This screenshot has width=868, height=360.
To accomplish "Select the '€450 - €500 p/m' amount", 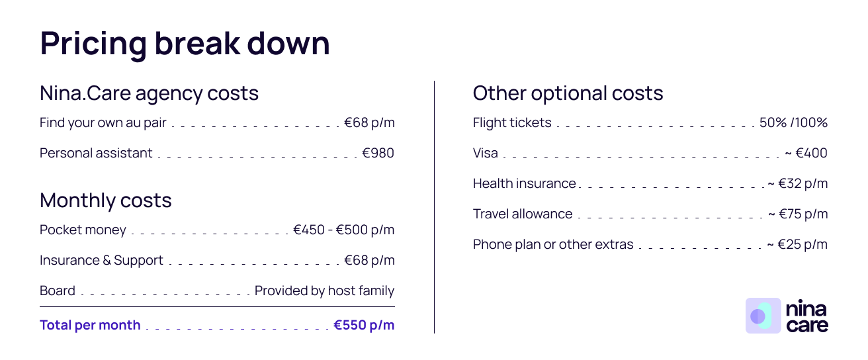I will (343, 230).
